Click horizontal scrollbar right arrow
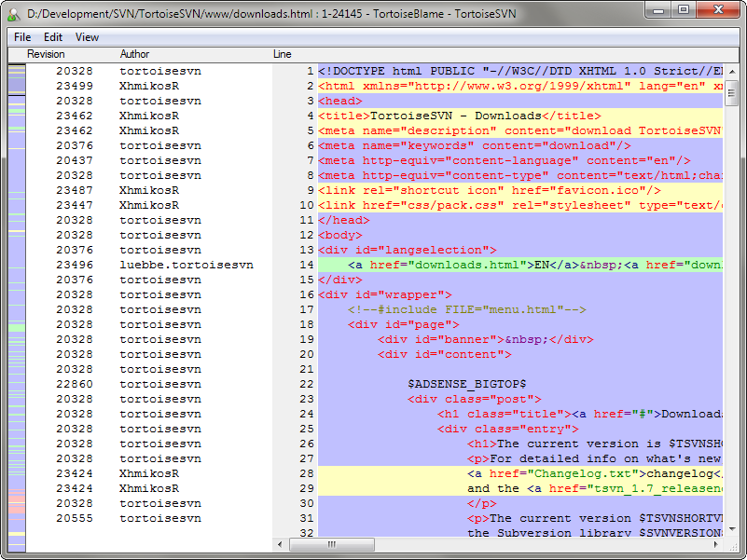 coord(716,544)
